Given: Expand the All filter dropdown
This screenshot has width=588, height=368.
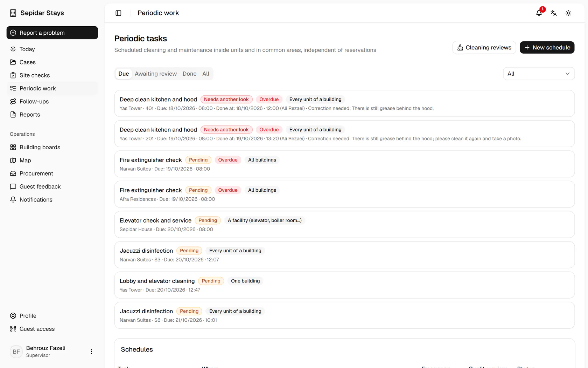Looking at the screenshot, I should 539,74.
